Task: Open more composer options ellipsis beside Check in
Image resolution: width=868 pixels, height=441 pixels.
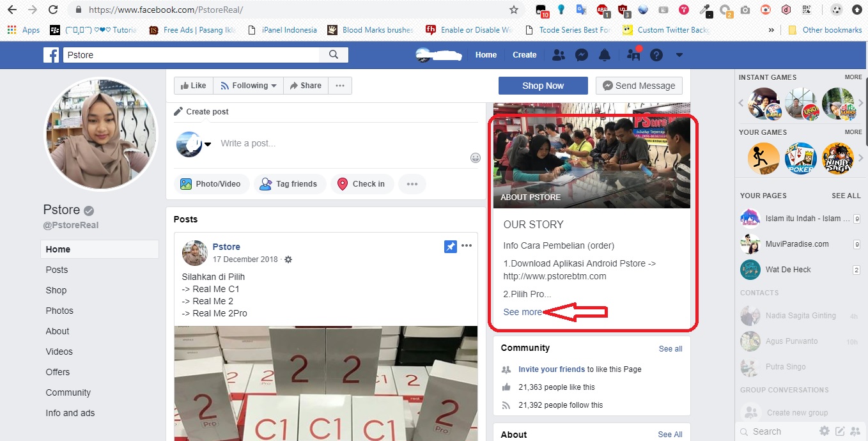Action: coord(412,184)
